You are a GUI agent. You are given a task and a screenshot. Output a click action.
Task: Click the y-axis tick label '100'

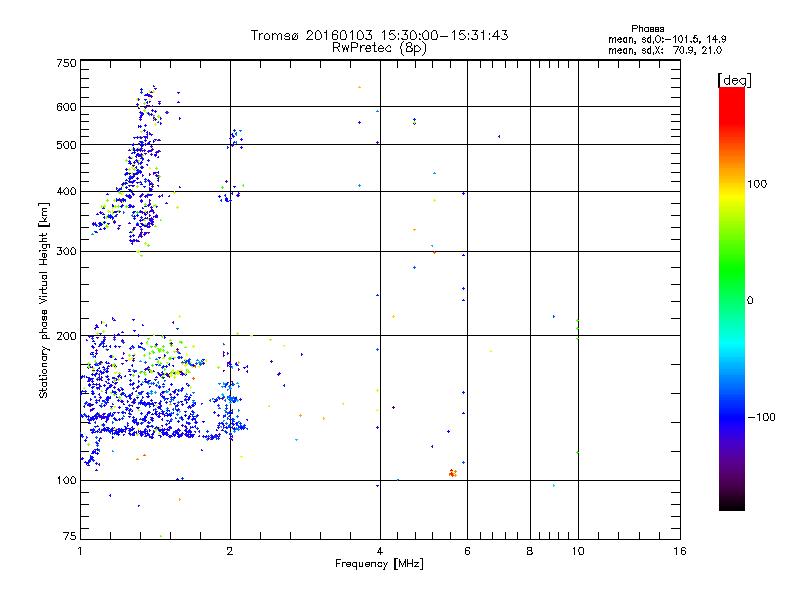(x=66, y=481)
